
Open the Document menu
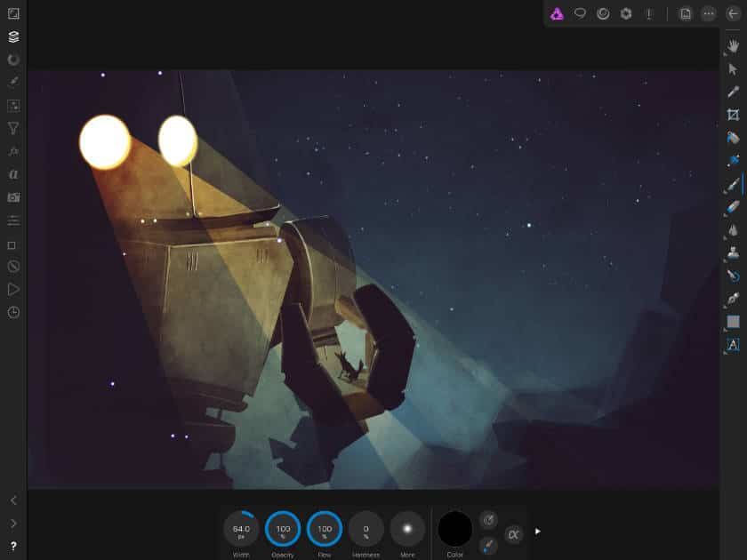pyautogui.click(x=685, y=13)
